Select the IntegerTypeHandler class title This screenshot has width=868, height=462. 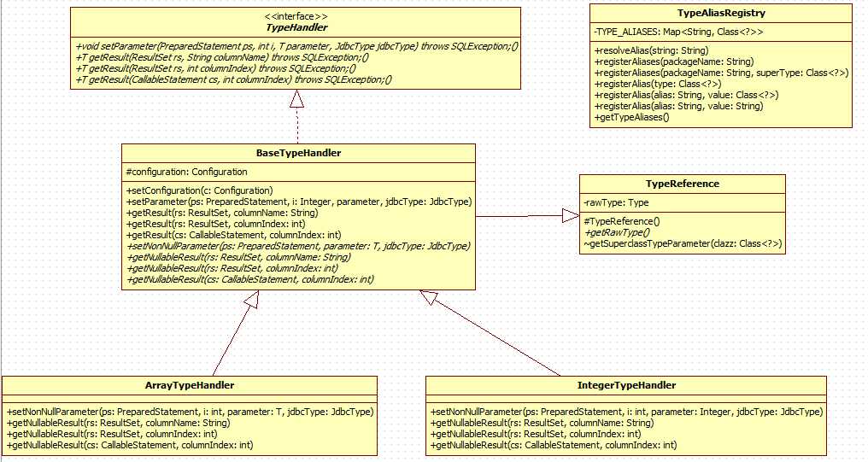point(626,386)
